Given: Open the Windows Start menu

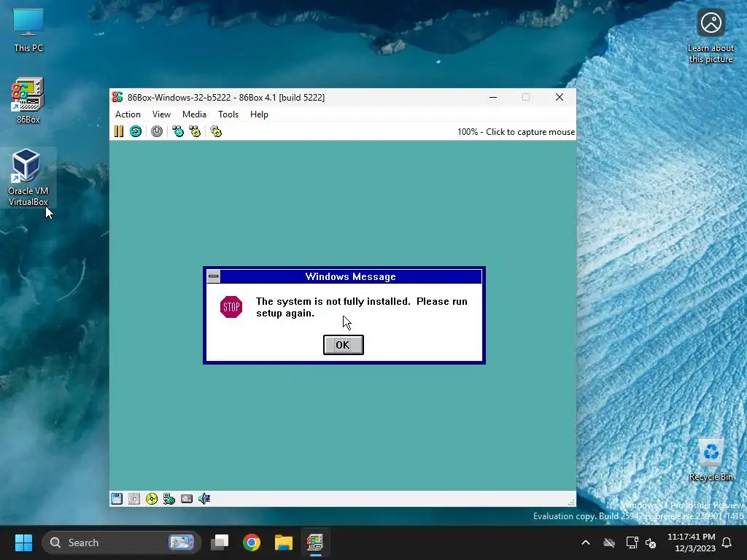Looking at the screenshot, I should 23,542.
